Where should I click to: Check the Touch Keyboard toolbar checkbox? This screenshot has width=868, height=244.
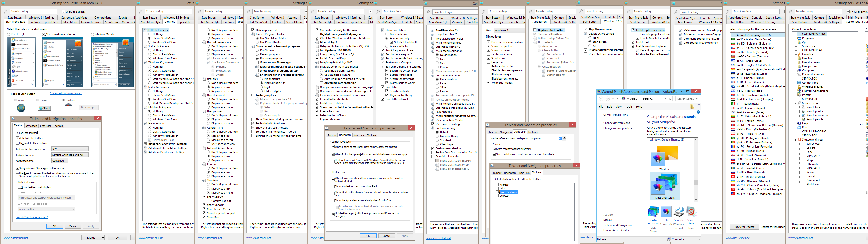(x=497, y=192)
